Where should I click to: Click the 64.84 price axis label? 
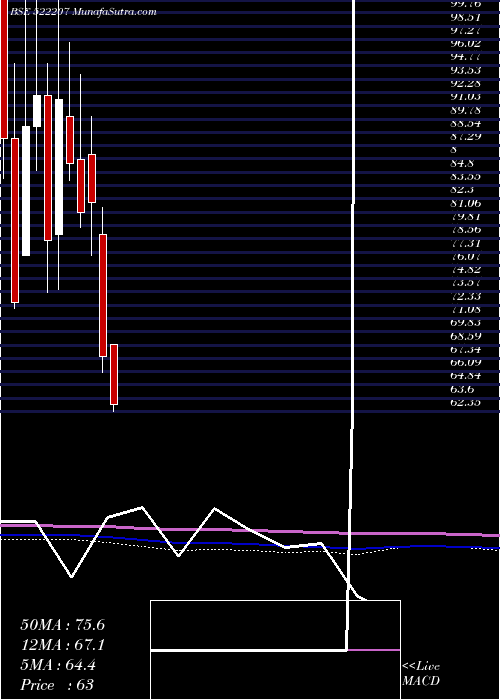point(466,375)
